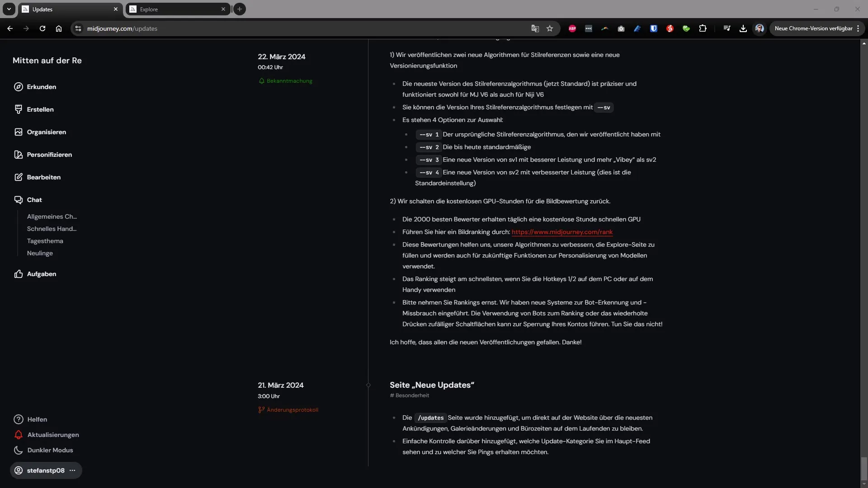Image resolution: width=868 pixels, height=488 pixels.
Task: Open the tab search dropdown arrow
Action: pyautogui.click(x=9, y=9)
